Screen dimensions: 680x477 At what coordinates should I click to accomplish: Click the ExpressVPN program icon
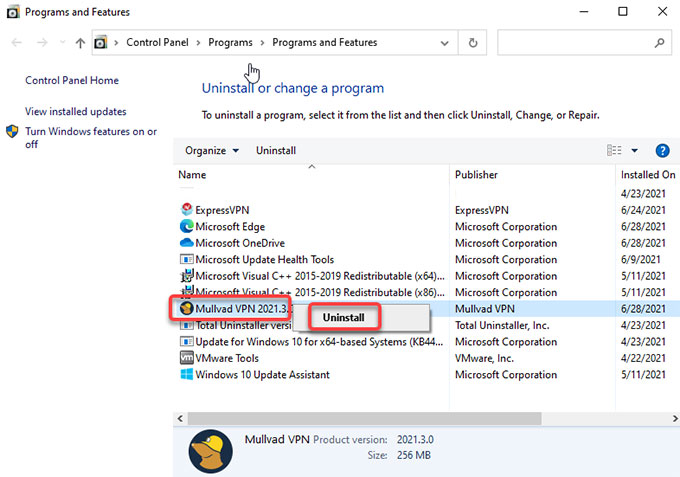[186, 210]
